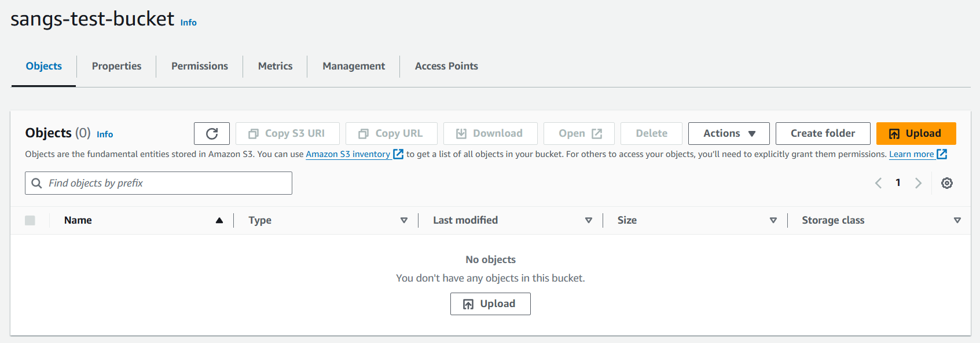
Task: Go to next page arrow
Action: click(918, 183)
